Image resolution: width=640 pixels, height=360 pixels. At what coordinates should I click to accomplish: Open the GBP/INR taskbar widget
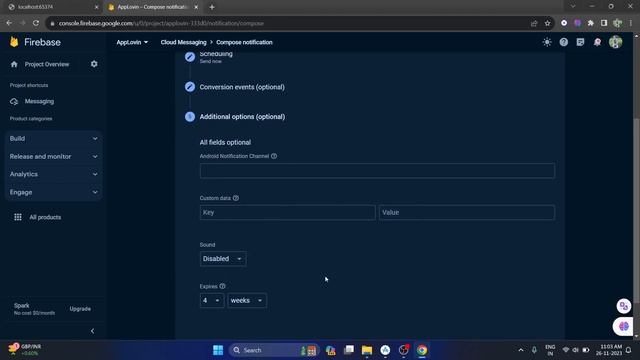point(25,350)
